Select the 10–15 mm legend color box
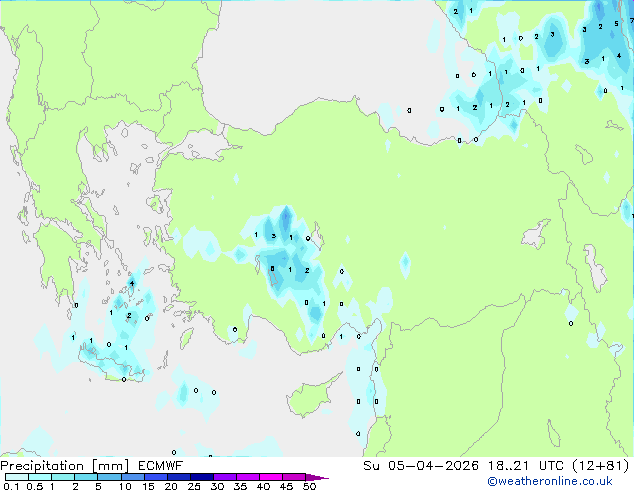This screenshot has width=634, height=490. tap(132, 477)
